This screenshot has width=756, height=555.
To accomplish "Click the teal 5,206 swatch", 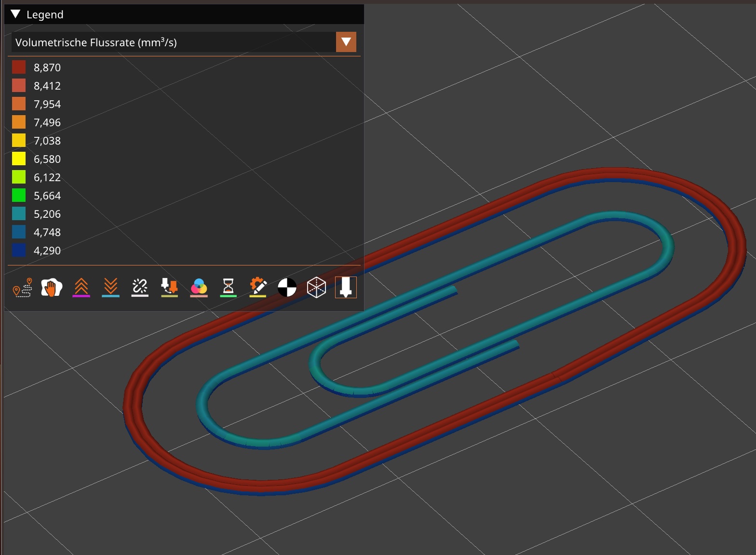I will coord(19,213).
